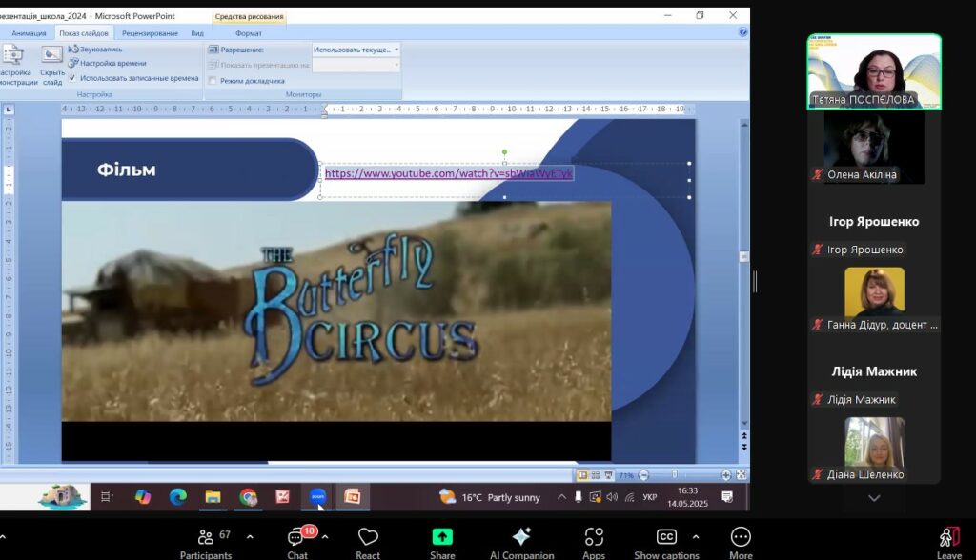Open the Формат drawing tools tab

249,33
